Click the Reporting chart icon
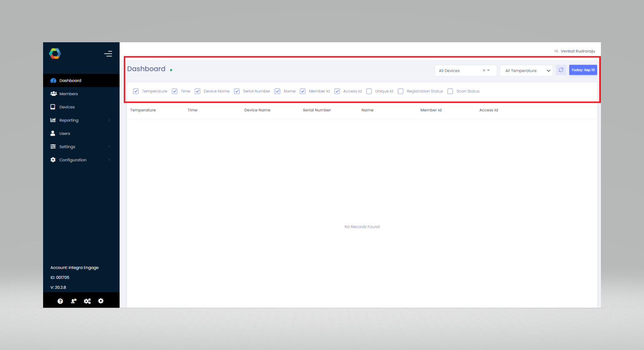 [52, 120]
